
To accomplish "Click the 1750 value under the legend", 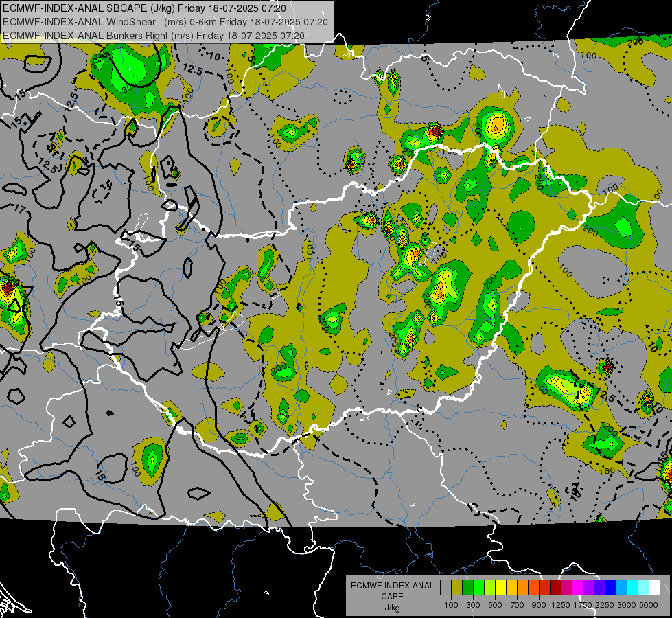I will (x=583, y=605).
